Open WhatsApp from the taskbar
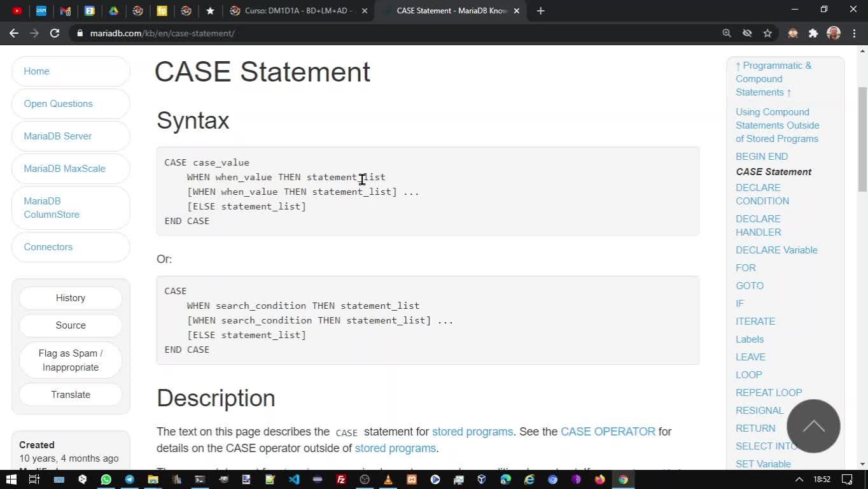This screenshot has width=868, height=489. click(106, 479)
